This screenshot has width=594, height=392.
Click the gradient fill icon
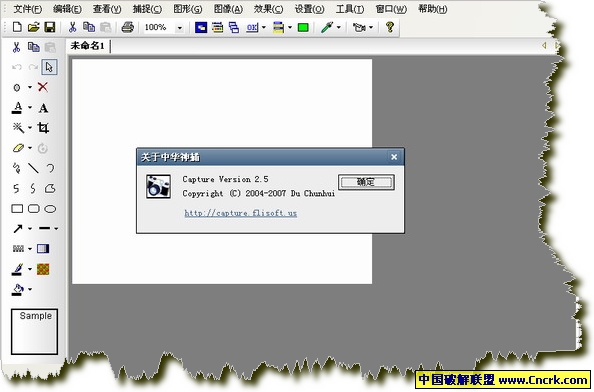(x=43, y=249)
